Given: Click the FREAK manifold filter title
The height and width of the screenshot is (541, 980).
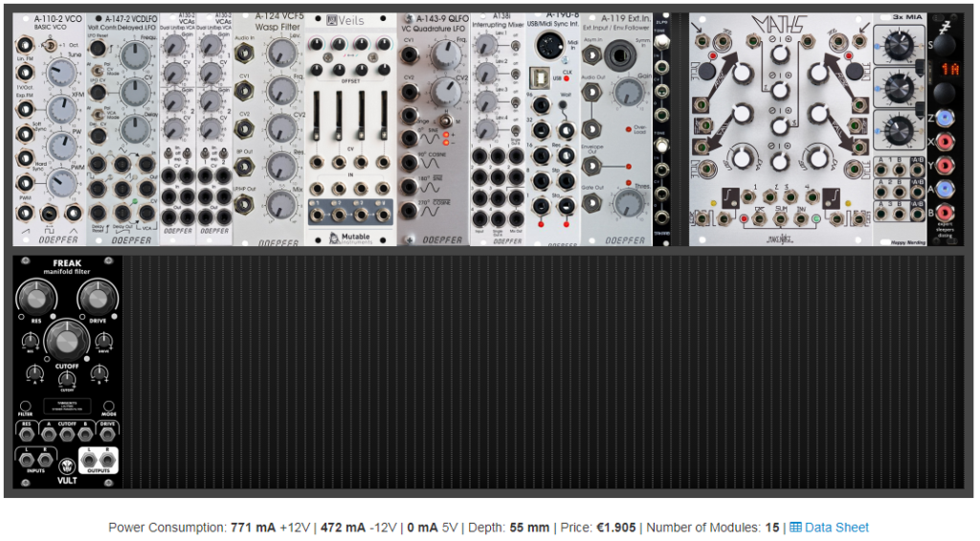Looking at the screenshot, I should pyautogui.click(x=67, y=266).
